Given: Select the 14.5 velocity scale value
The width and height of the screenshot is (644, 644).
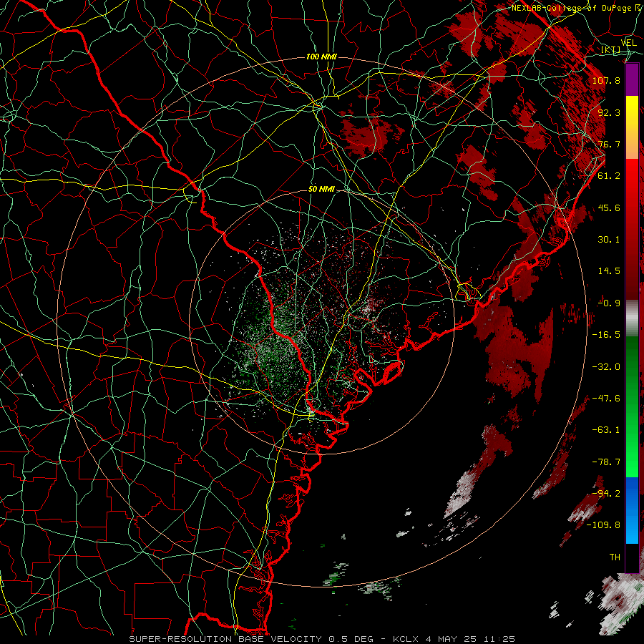Looking at the screenshot, I should point(609,271).
